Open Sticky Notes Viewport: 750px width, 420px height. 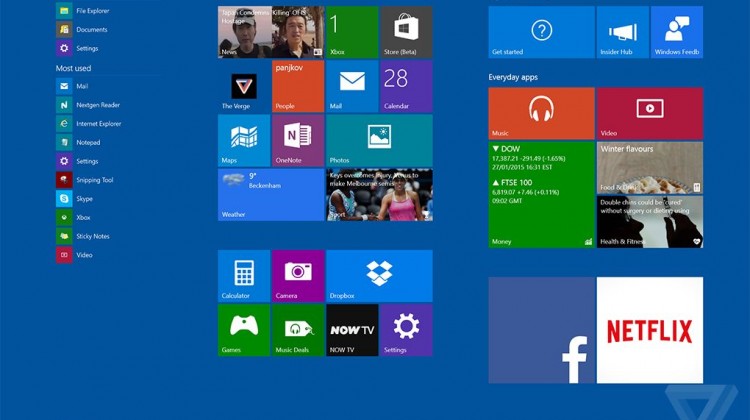[83, 236]
